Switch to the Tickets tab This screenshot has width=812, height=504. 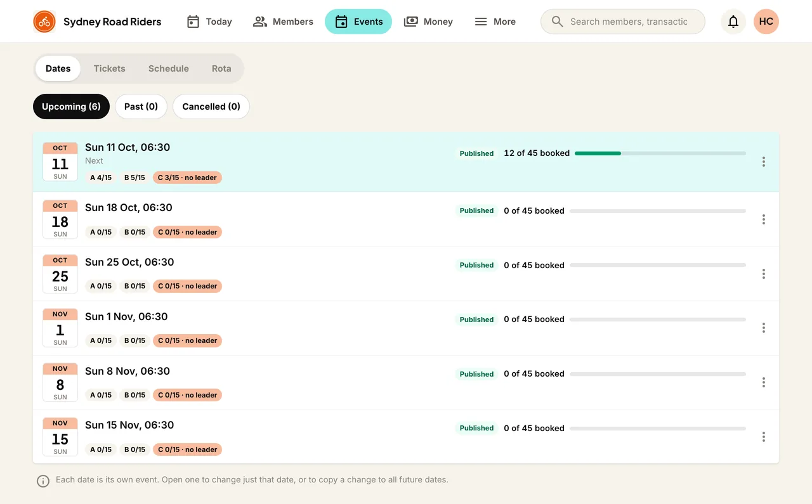(x=109, y=68)
